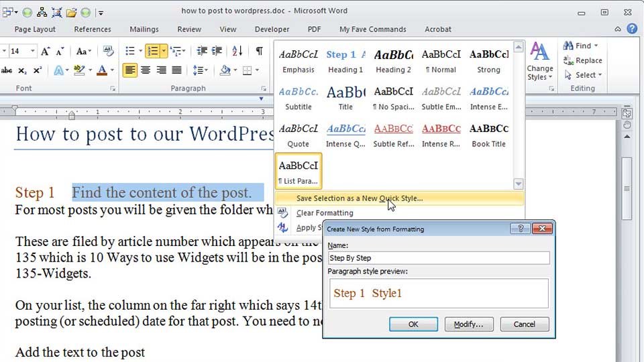Switch to the Mailings ribbon tab
This screenshot has height=362, width=644.
[x=144, y=29]
